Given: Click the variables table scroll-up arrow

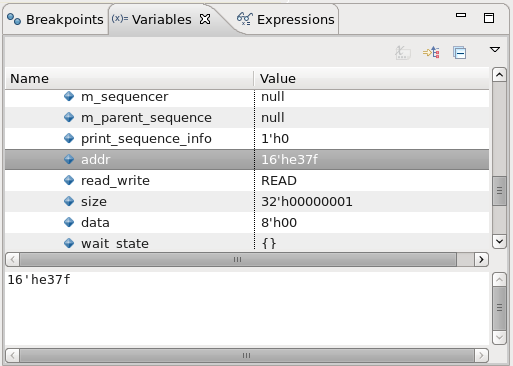Looking at the screenshot, I should [499, 75].
